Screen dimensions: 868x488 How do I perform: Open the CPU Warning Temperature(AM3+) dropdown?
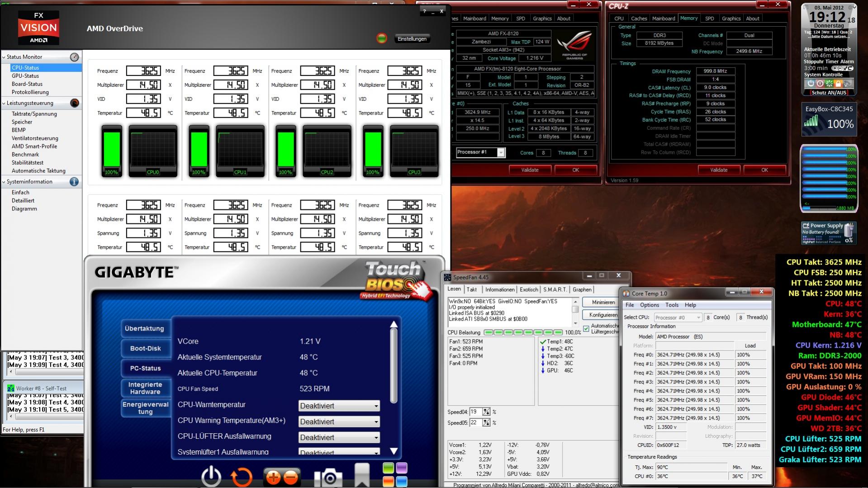click(339, 422)
